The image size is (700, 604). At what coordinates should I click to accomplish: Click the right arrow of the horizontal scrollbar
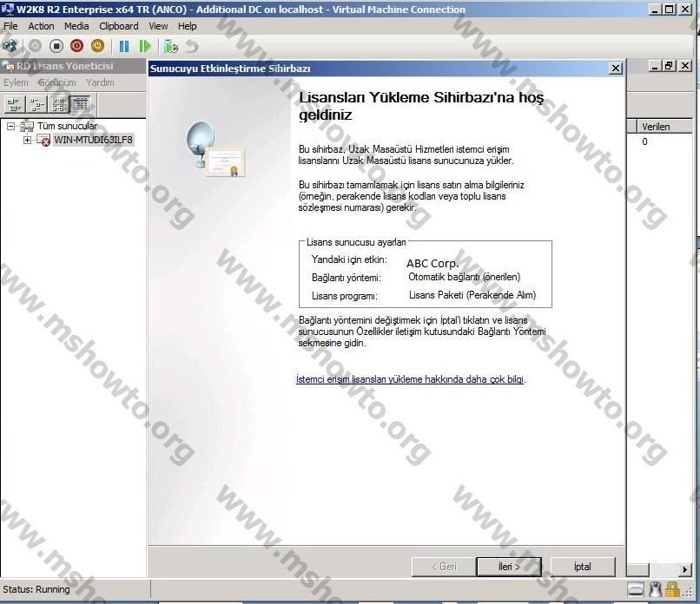(x=685, y=569)
